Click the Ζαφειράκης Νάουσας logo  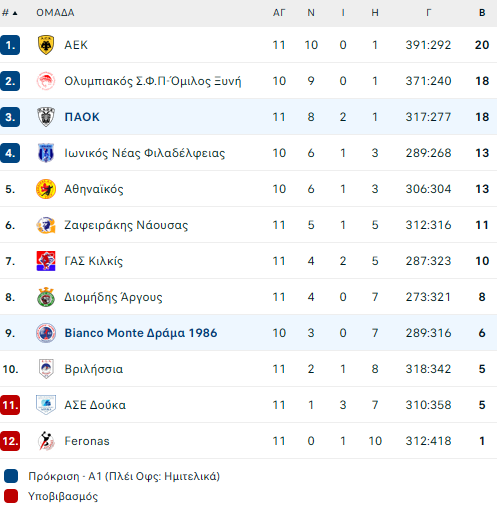[x=46, y=225]
